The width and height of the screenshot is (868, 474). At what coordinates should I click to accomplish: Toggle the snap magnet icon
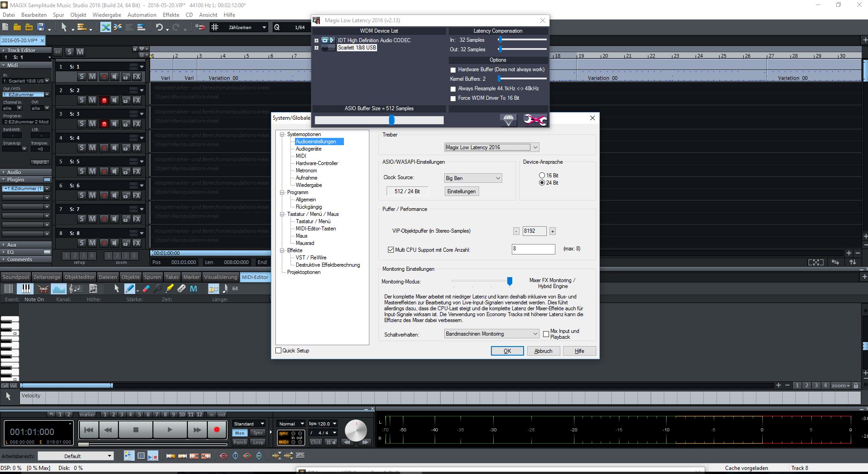tap(200, 27)
